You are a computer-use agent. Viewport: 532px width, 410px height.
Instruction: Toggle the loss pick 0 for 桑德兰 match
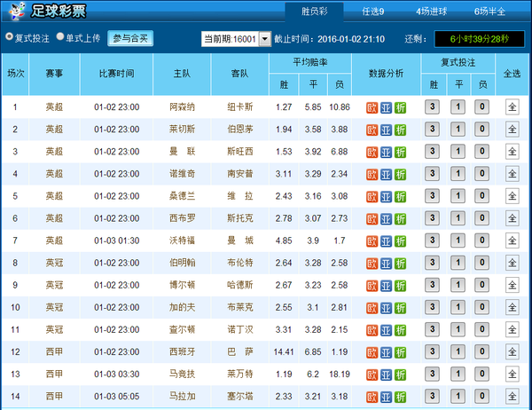click(481, 196)
